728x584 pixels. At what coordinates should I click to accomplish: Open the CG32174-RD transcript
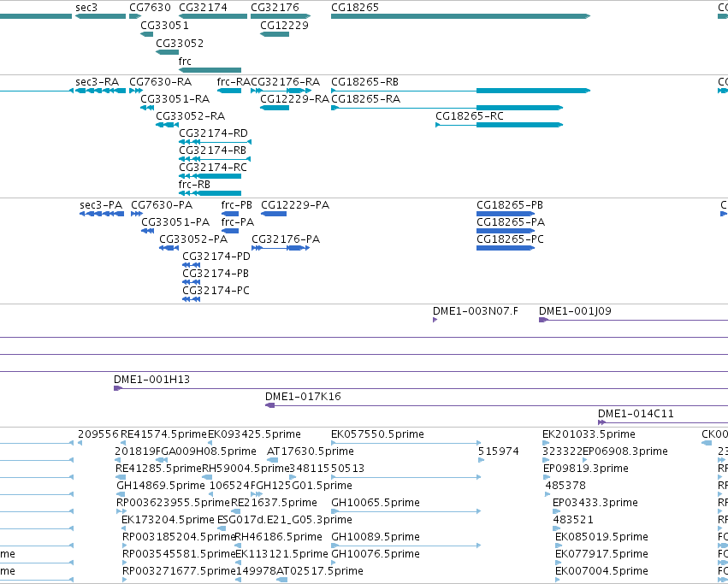click(x=215, y=142)
